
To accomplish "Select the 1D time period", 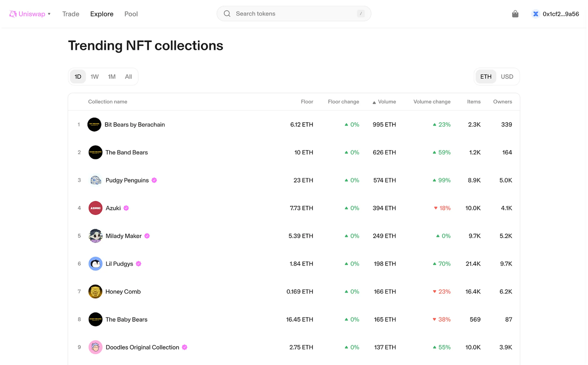I will pyautogui.click(x=78, y=77).
